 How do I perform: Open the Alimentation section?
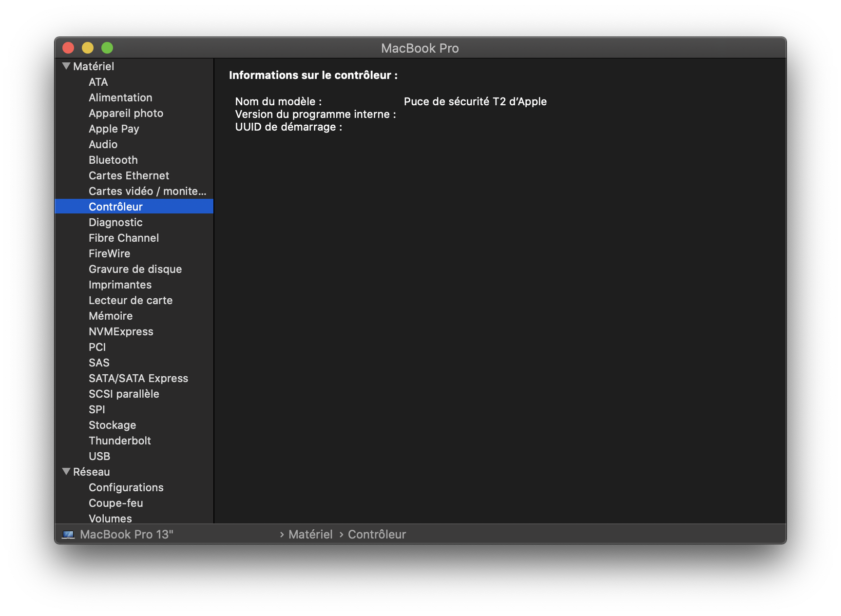(120, 97)
